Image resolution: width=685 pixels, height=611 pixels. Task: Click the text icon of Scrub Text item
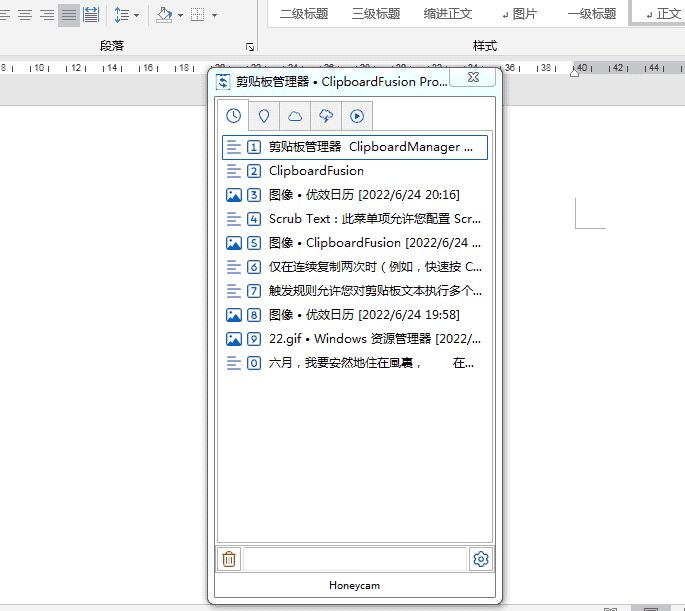234,219
